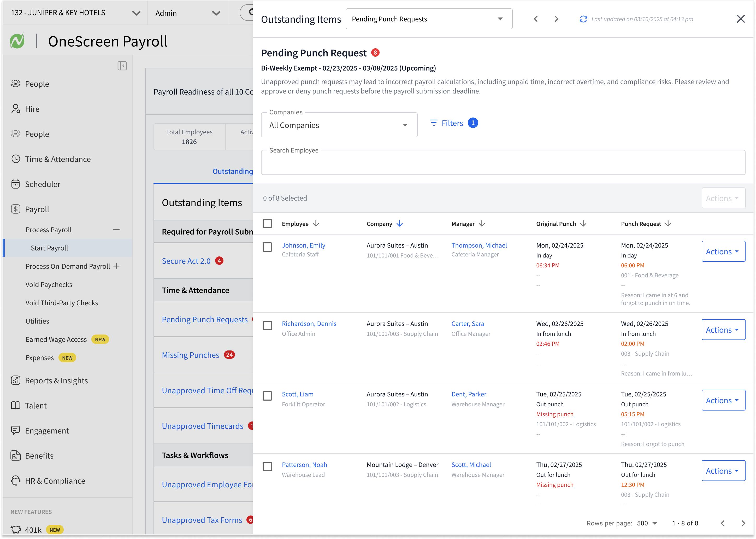Open the Pending Punch Requests dropdown
The width and height of the screenshot is (756, 539).
[x=429, y=19]
